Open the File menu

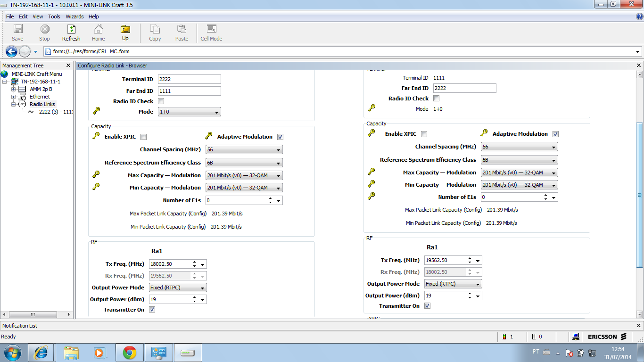(10, 16)
